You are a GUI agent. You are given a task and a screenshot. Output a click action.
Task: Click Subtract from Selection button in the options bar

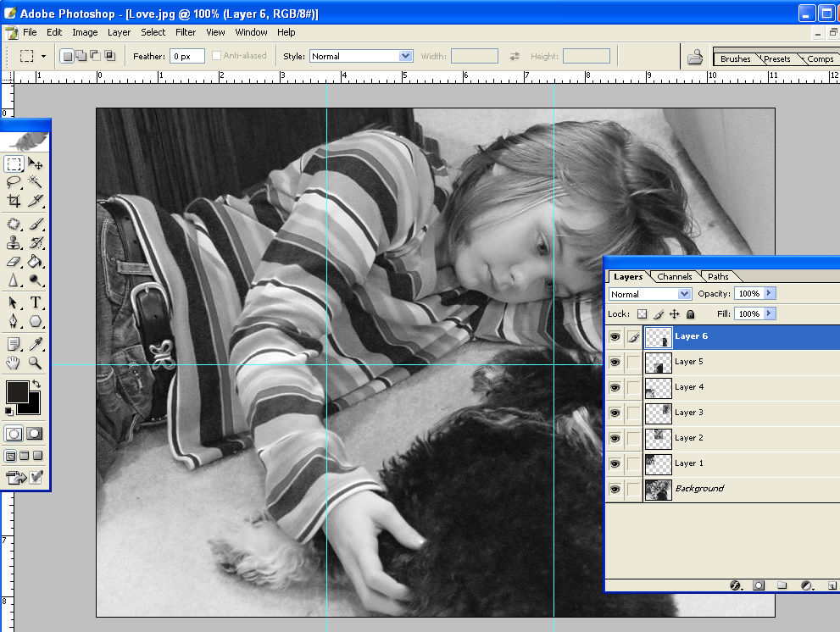[95, 56]
